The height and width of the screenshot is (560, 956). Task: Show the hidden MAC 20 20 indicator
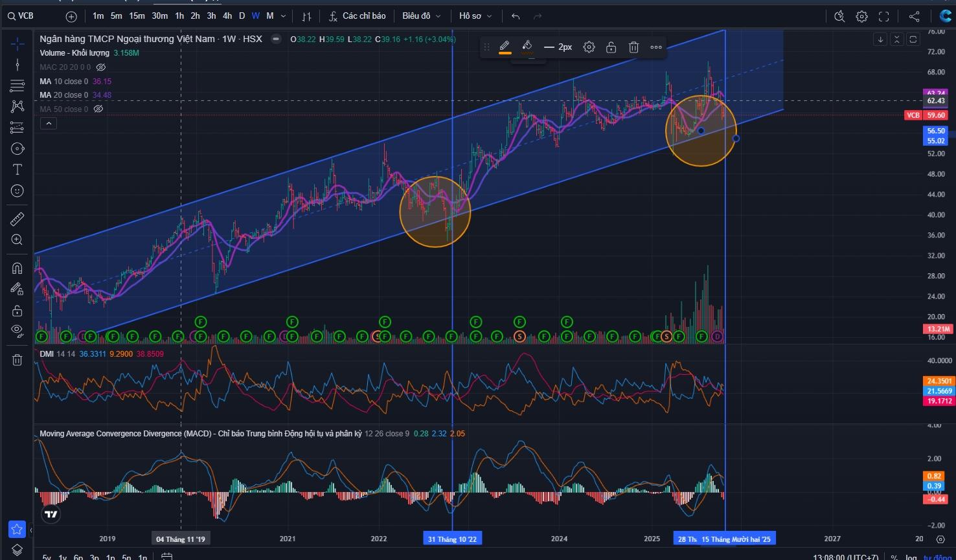(101, 67)
